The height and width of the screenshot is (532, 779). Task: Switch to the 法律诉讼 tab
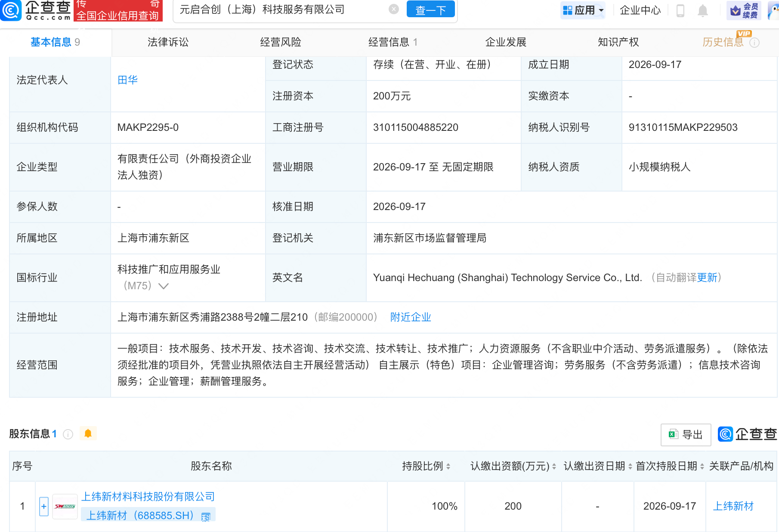(168, 42)
